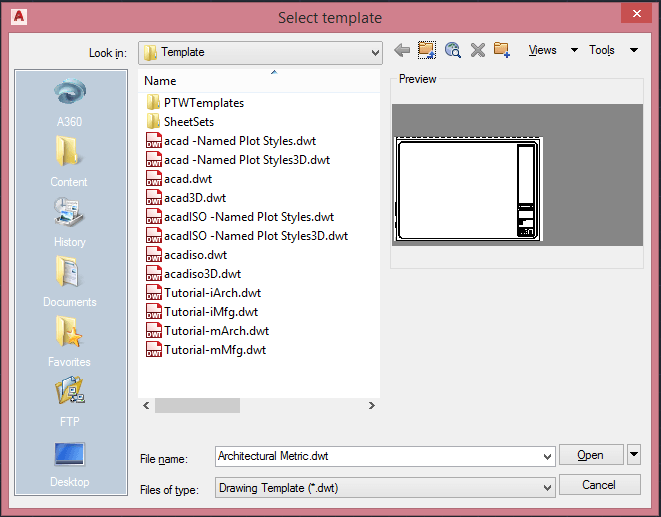Expand the Tools dropdown arrow
Viewport: 661px width, 517px height.
634,50
